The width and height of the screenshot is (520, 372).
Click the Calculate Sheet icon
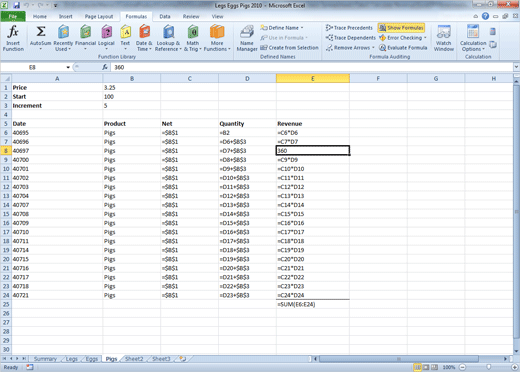(x=493, y=44)
